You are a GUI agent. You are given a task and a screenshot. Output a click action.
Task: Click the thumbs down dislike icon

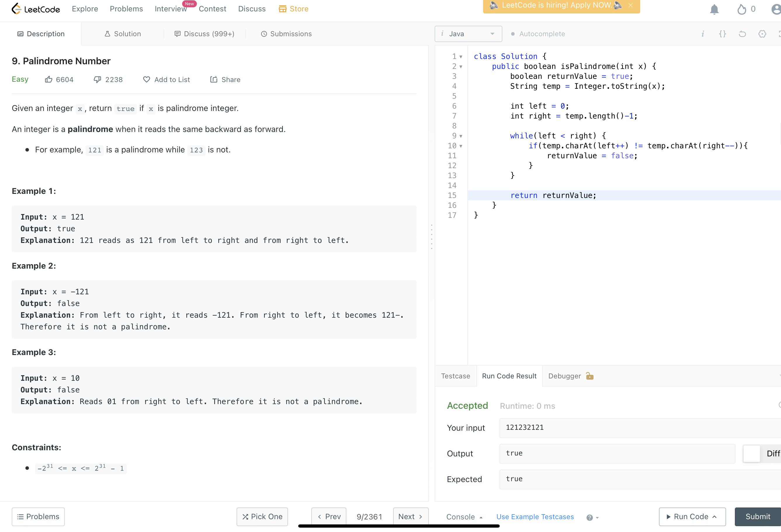pyautogui.click(x=98, y=80)
